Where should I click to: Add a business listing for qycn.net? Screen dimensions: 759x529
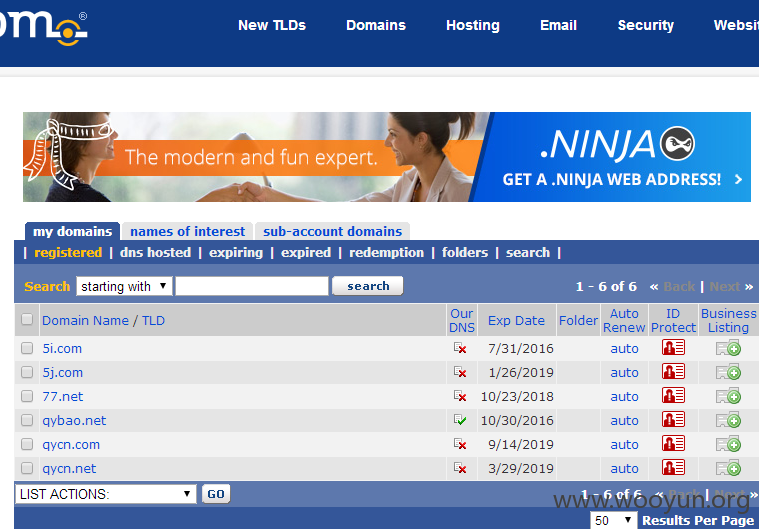[729, 468]
